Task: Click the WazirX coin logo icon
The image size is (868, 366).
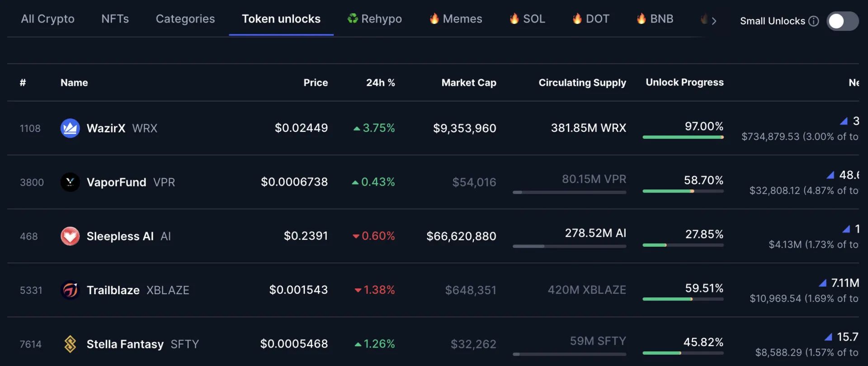Action: pos(70,128)
